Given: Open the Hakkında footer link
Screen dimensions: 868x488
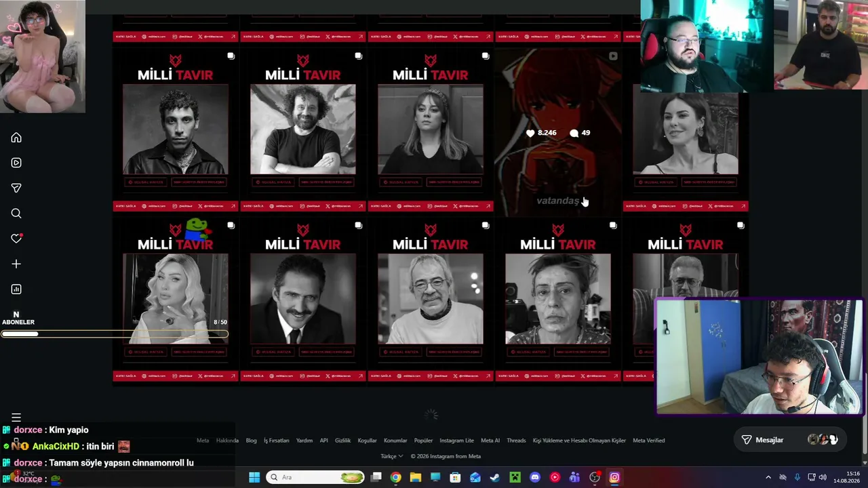Looking at the screenshot, I should (227, 441).
